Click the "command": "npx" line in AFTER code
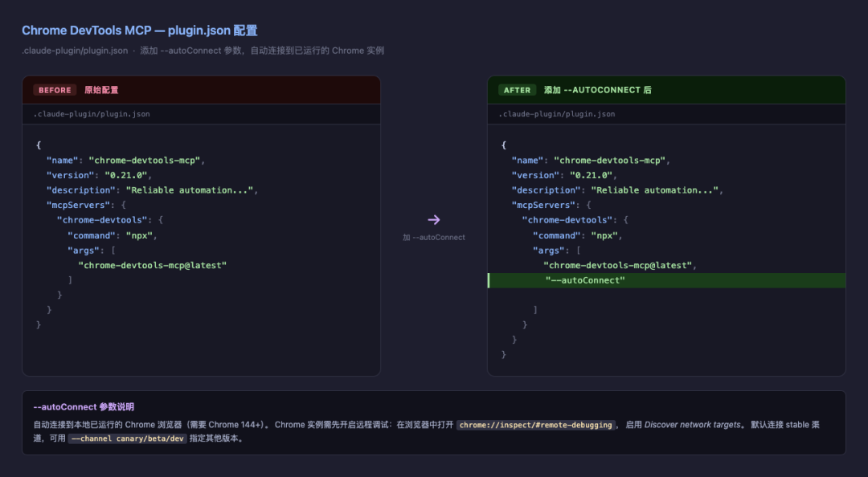The height and width of the screenshot is (477, 868). click(x=578, y=236)
